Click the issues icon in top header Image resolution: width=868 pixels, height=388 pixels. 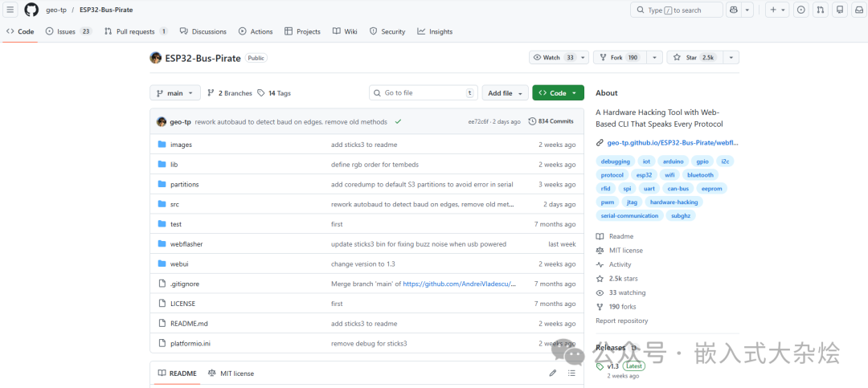click(800, 10)
